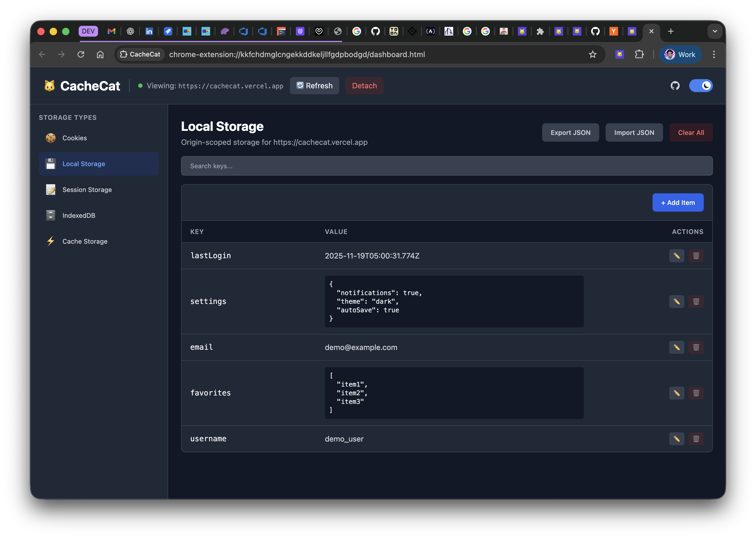
Task: Toggle the dark mode switch
Action: tap(701, 86)
